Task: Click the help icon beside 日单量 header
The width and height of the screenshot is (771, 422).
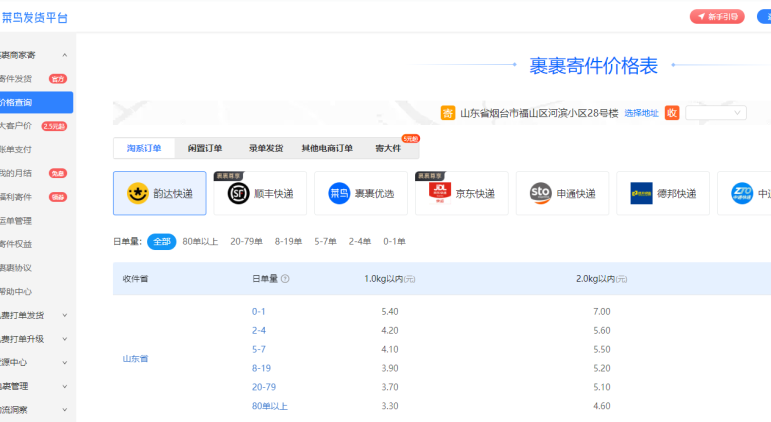Action: [285, 278]
